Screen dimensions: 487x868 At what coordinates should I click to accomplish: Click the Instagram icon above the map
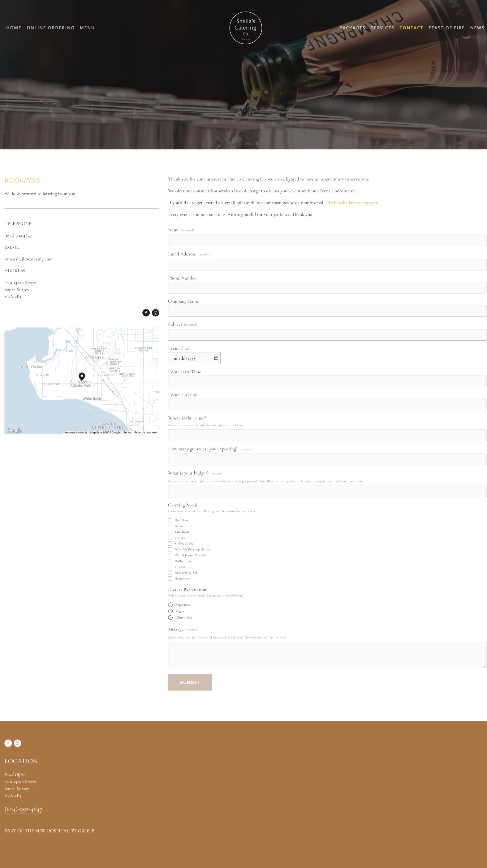click(156, 313)
